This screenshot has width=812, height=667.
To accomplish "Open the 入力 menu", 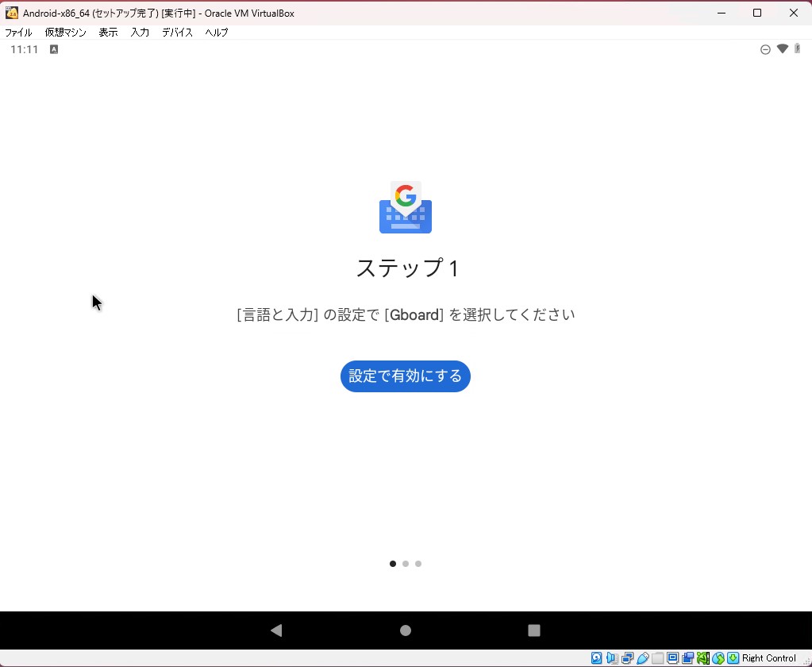I will [140, 32].
